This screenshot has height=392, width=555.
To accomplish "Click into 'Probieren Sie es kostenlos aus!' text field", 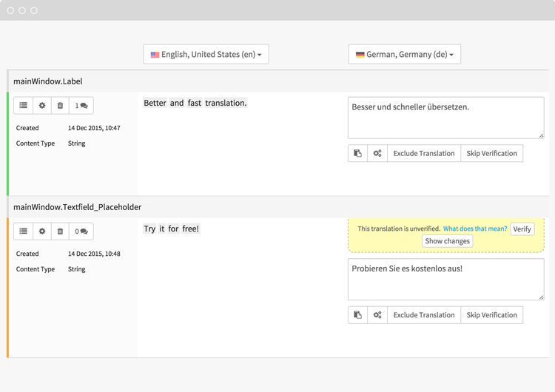I will (x=445, y=279).
